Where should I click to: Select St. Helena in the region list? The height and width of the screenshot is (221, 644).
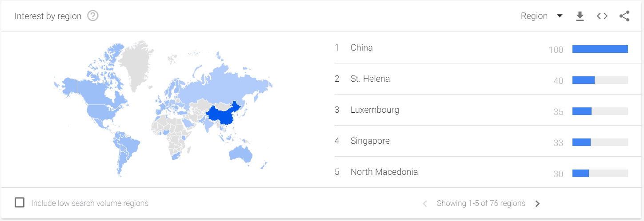pyautogui.click(x=370, y=79)
